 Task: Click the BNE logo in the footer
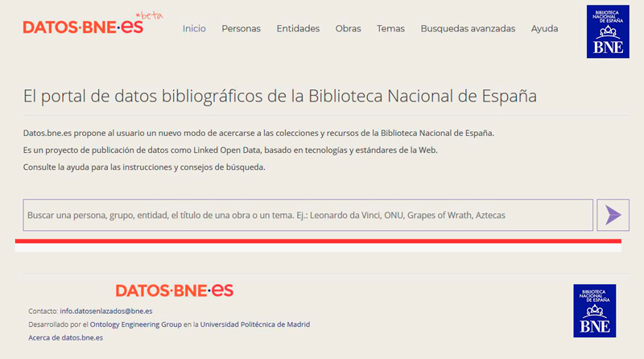coord(595,311)
